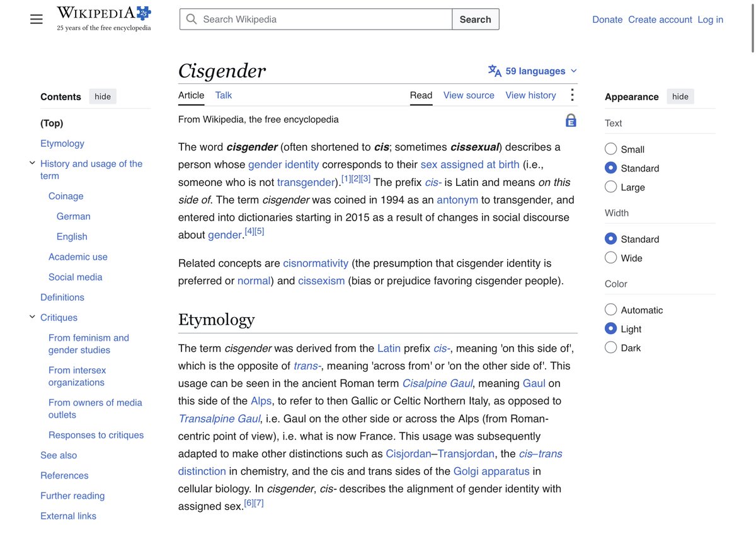Open the View source tab
This screenshot has width=756, height=534.
[469, 95]
